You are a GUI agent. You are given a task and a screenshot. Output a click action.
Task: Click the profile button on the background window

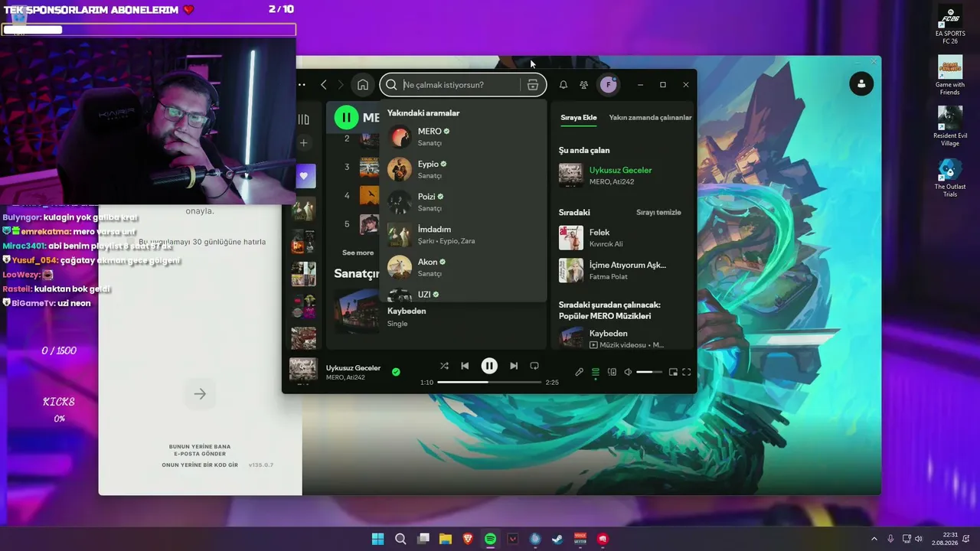click(x=861, y=83)
